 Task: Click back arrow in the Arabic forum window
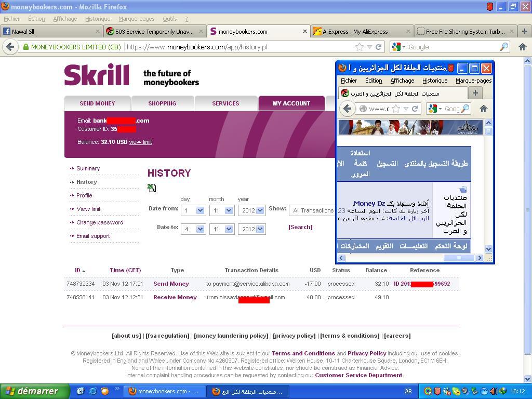point(347,109)
